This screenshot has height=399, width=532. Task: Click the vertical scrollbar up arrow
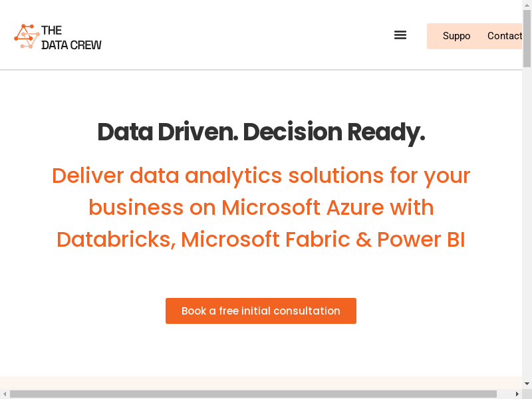(527, 5)
